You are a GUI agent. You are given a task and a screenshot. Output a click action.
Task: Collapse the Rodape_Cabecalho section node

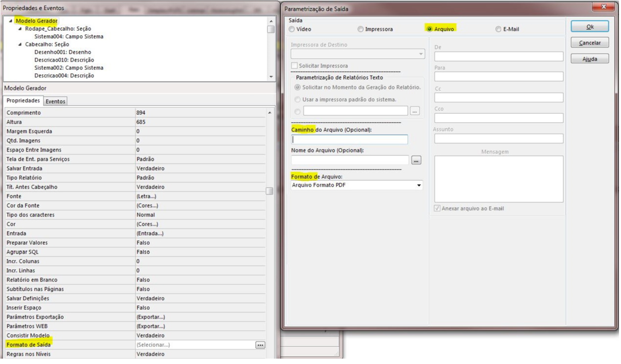(x=20, y=29)
